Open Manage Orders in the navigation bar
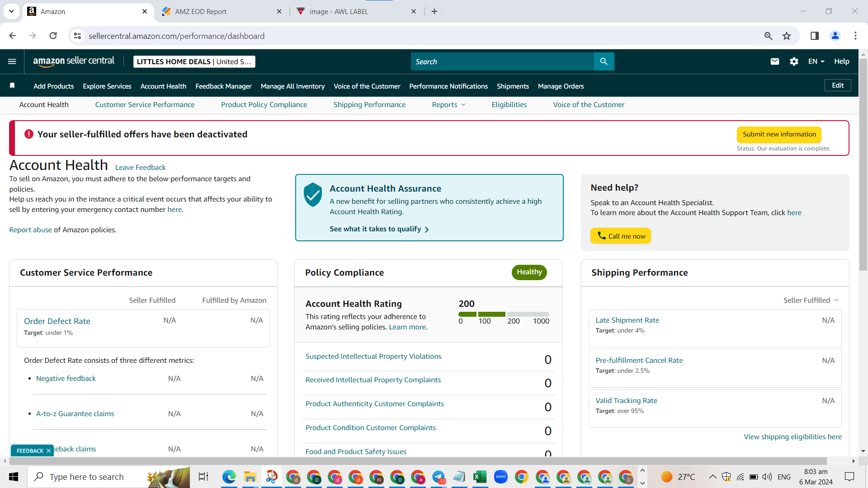The height and width of the screenshot is (488, 868). point(561,86)
